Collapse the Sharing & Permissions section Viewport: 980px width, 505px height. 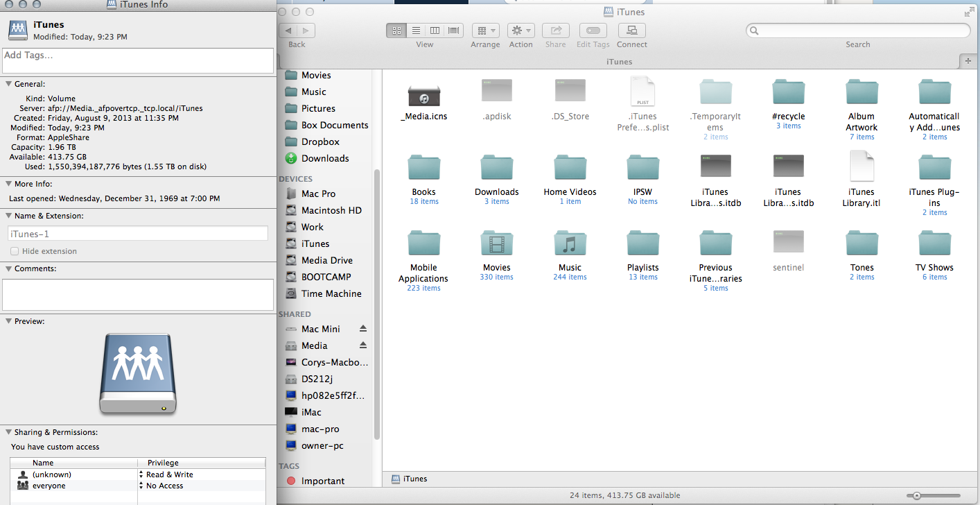tap(8, 432)
